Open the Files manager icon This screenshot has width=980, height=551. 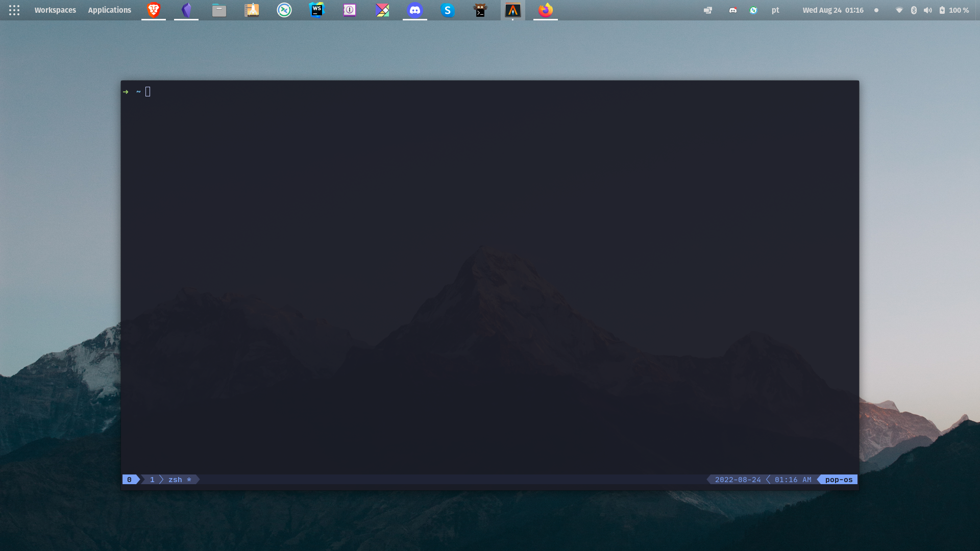(219, 10)
